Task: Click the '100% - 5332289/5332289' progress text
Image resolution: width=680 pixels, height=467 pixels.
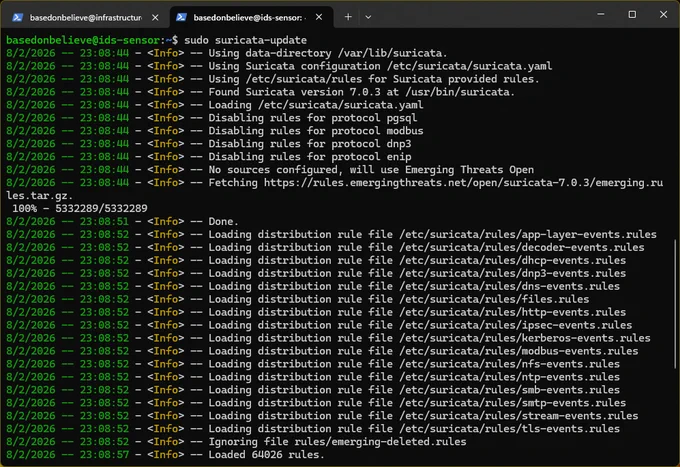Action: [80, 209]
